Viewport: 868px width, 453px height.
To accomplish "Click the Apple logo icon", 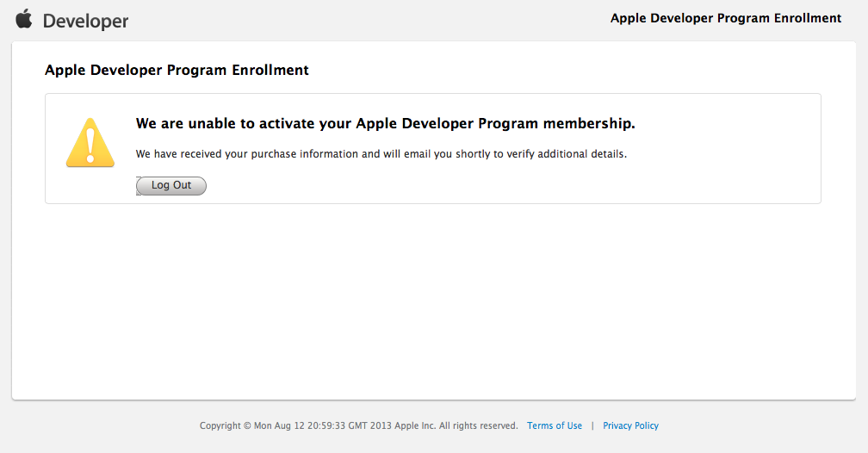I will [24, 19].
